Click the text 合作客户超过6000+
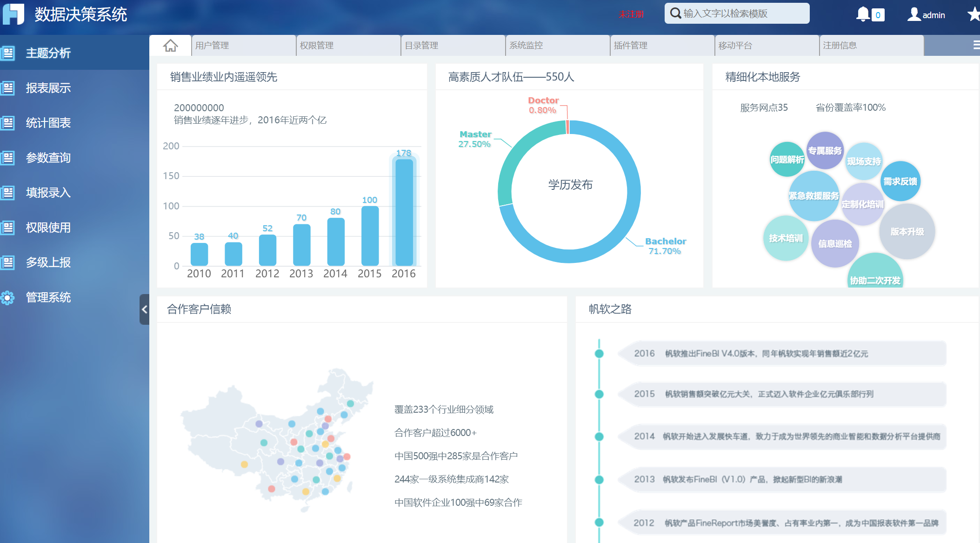This screenshot has width=980, height=543. pos(435,433)
